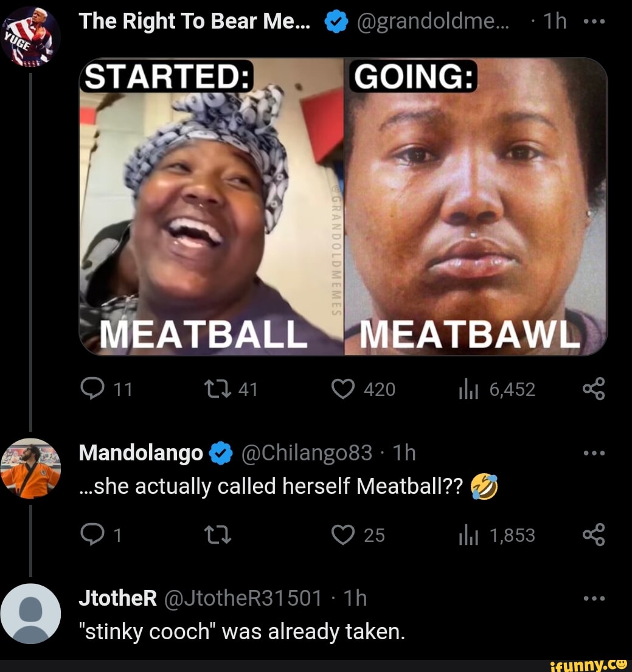Share Mandolango's reply
Viewport: 632px width, 672px height.
[593, 535]
